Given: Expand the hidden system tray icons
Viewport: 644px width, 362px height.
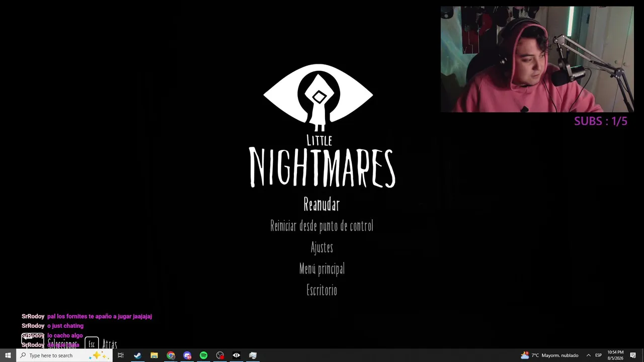Looking at the screenshot, I should pos(588,355).
